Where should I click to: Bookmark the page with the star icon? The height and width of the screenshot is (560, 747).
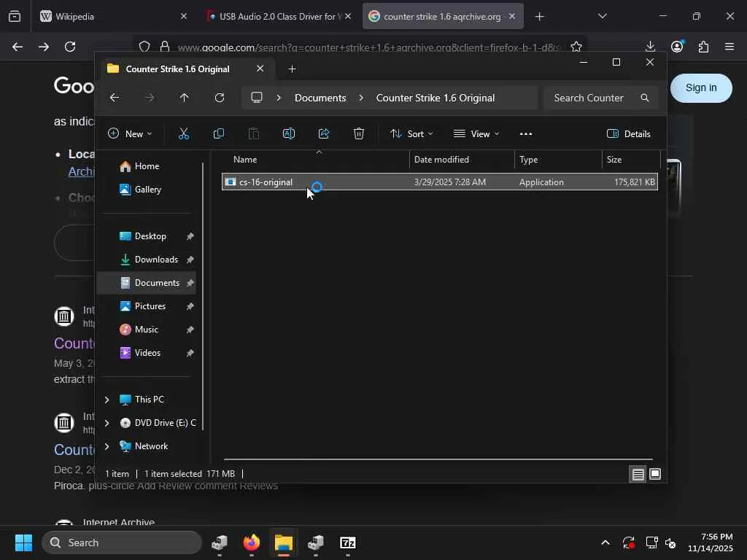tap(576, 47)
